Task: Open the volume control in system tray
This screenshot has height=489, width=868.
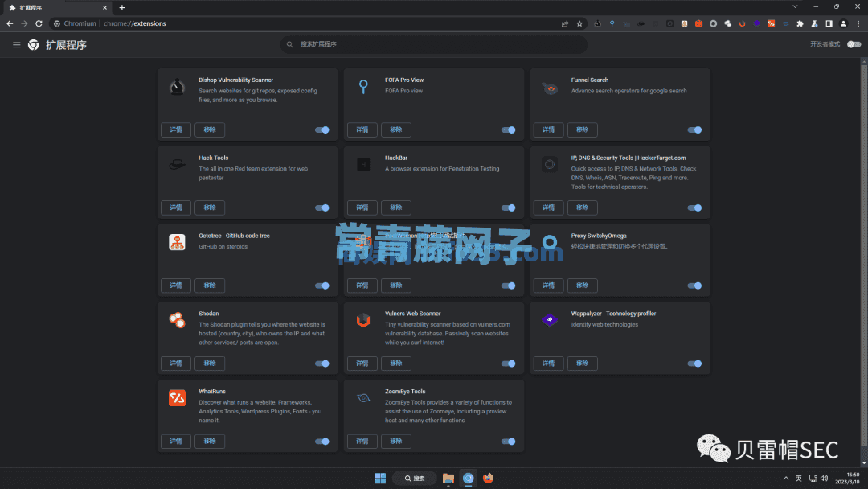Action: [825, 479]
